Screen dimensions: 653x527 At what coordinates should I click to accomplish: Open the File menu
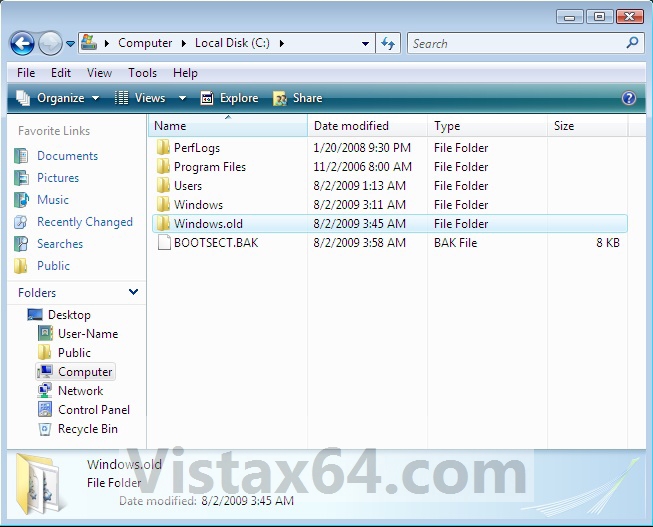26,73
